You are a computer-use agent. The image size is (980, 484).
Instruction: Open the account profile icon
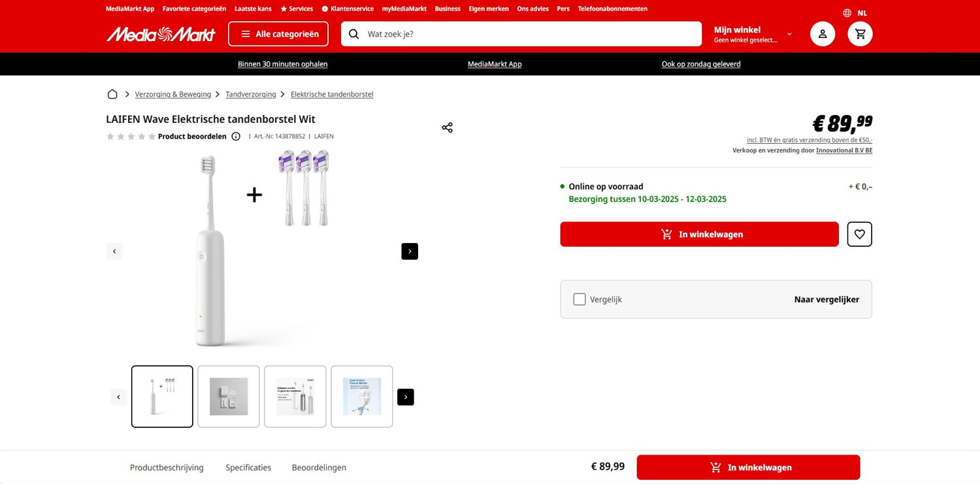click(823, 34)
